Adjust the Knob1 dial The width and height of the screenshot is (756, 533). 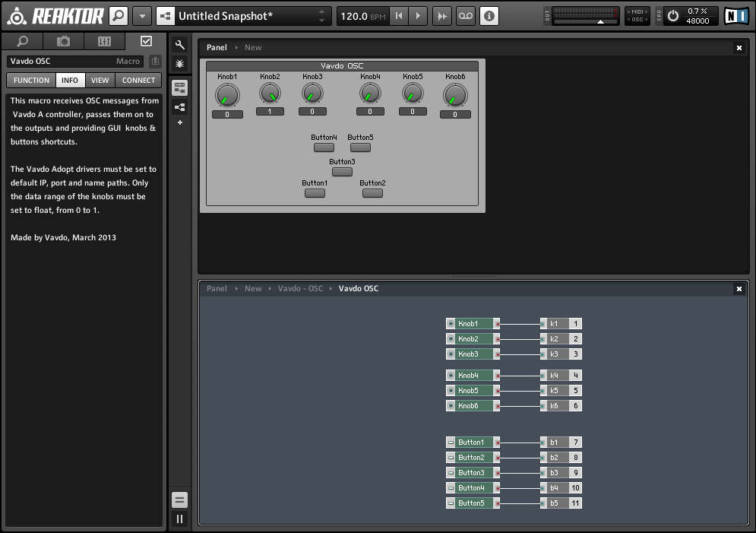(x=227, y=95)
